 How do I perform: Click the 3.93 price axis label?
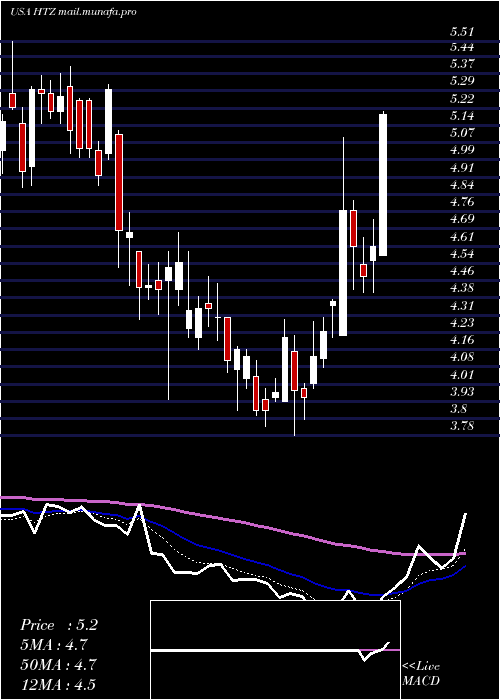coord(461,392)
